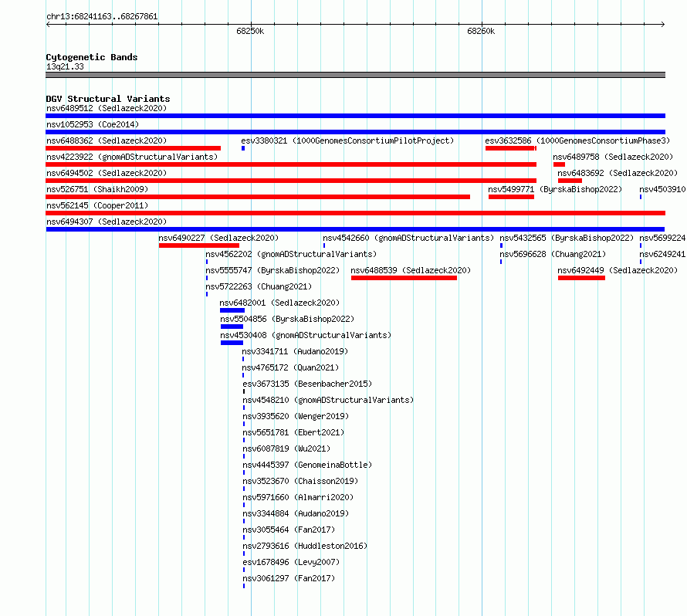
Task: Open nsv5499771 (ByrskaBishop2022) label
Action: tap(555, 189)
